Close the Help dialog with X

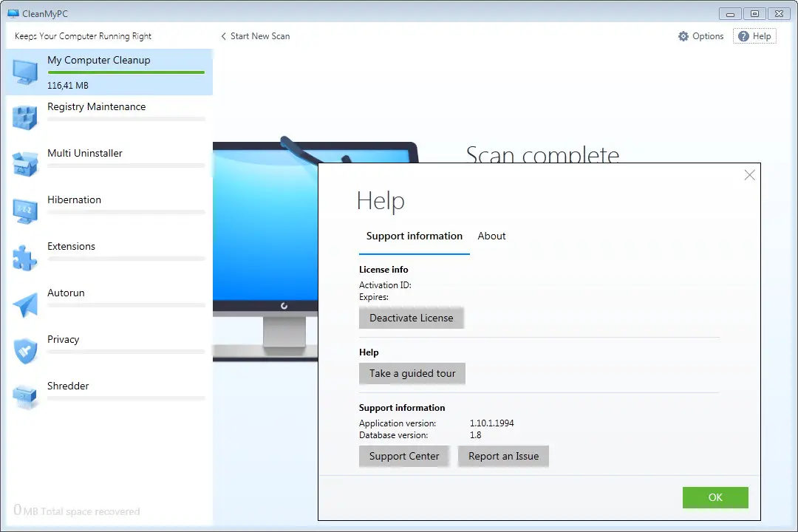coord(750,175)
